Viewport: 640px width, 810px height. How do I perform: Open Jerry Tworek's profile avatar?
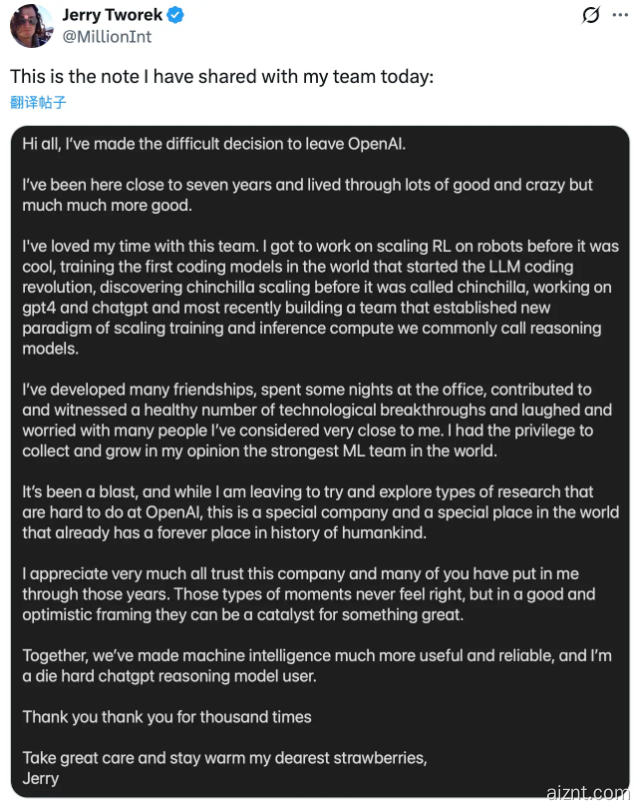point(31,25)
